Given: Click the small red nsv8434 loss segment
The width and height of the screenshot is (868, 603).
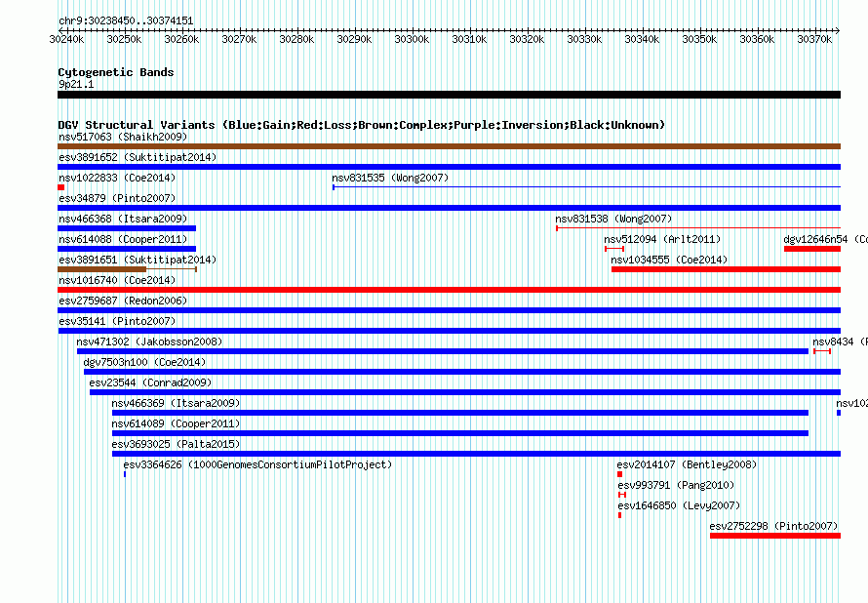Looking at the screenshot, I should pos(822,351).
